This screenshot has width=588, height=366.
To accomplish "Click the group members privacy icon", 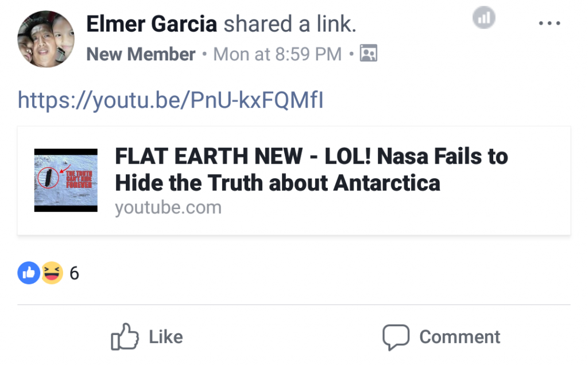I will click(368, 53).
